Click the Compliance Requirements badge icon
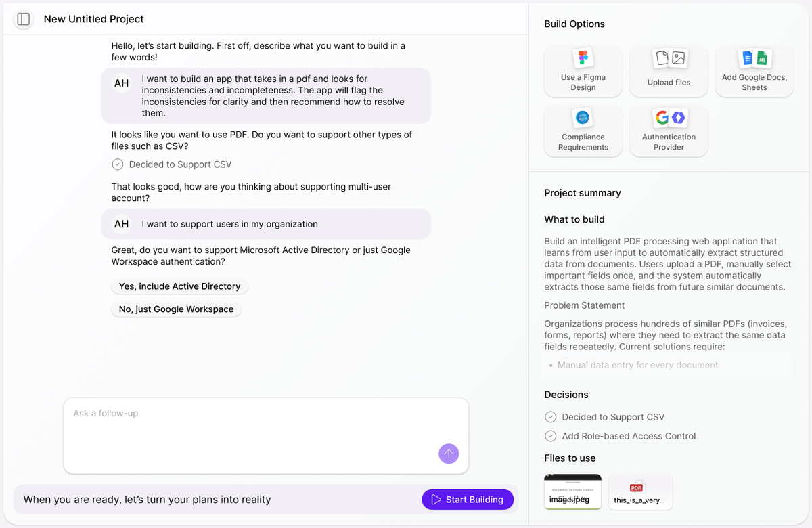The image size is (812, 528). tap(583, 118)
